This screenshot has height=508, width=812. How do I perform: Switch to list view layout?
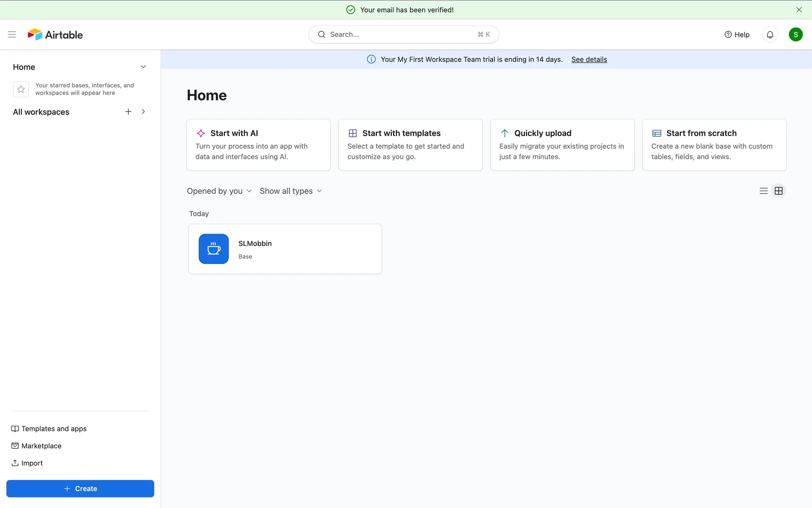pyautogui.click(x=763, y=191)
